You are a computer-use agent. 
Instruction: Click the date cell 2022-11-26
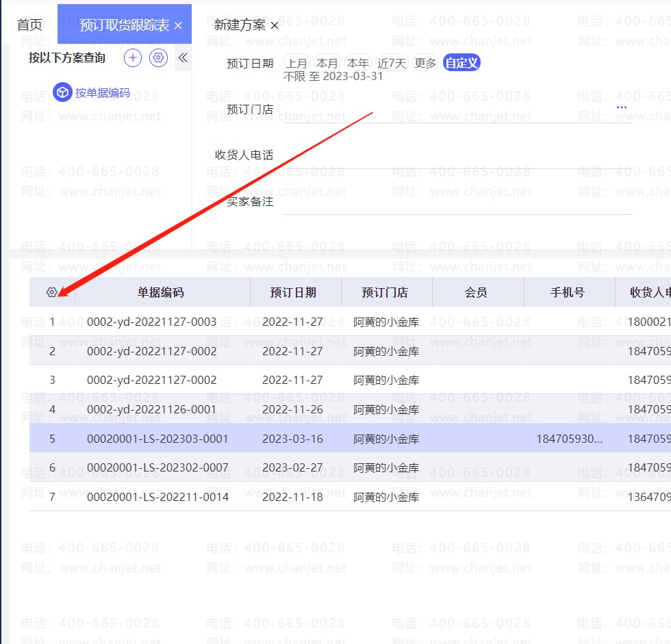pos(293,409)
